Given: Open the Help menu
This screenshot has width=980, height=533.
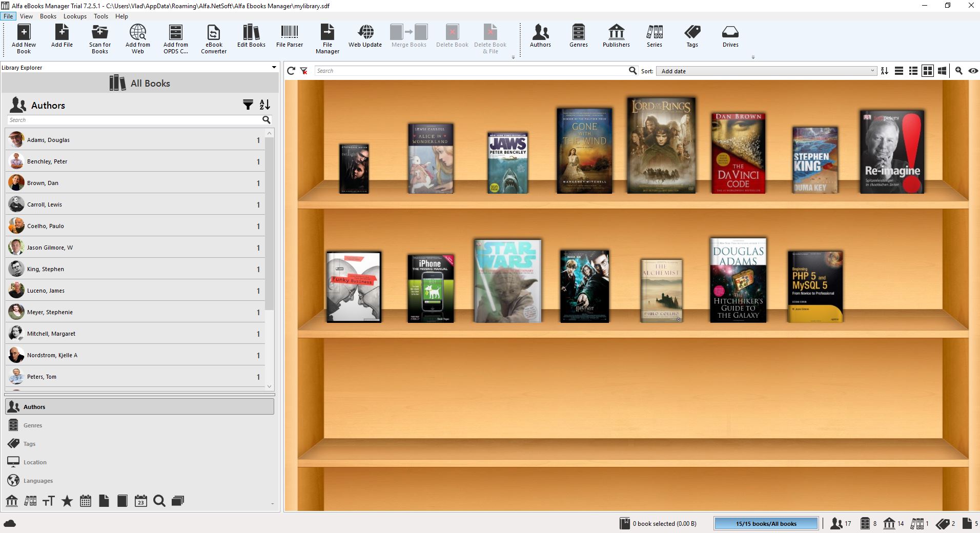Looking at the screenshot, I should click(x=121, y=16).
